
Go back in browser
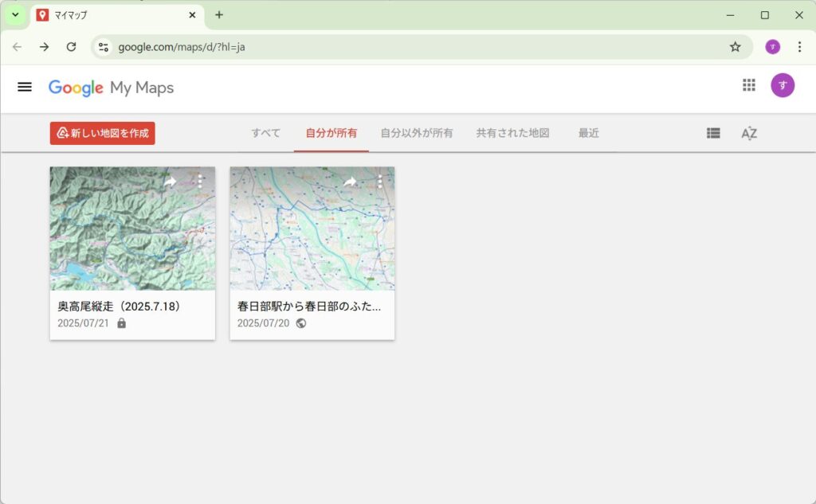(18, 47)
